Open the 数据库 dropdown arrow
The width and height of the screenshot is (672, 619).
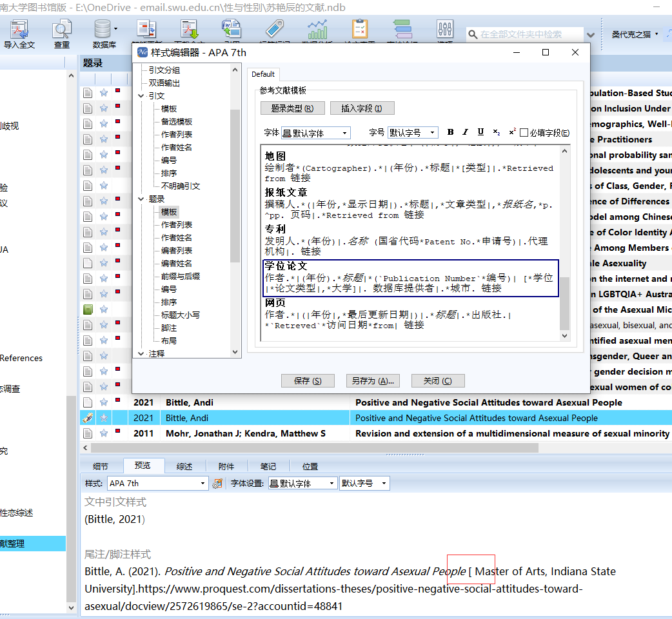[115, 29]
